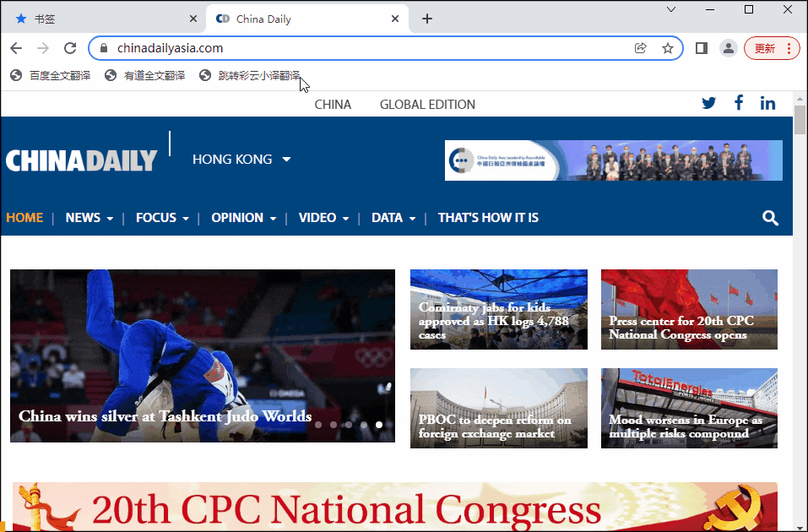The height and width of the screenshot is (532, 808).
Task: Open 有道全文翻译 bookmark
Action: point(145,75)
